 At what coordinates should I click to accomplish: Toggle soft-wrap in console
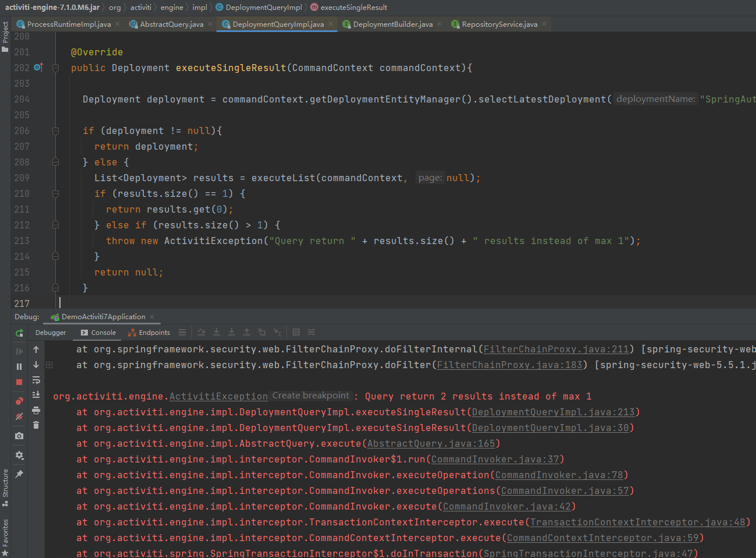pyautogui.click(x=36, y=380)
